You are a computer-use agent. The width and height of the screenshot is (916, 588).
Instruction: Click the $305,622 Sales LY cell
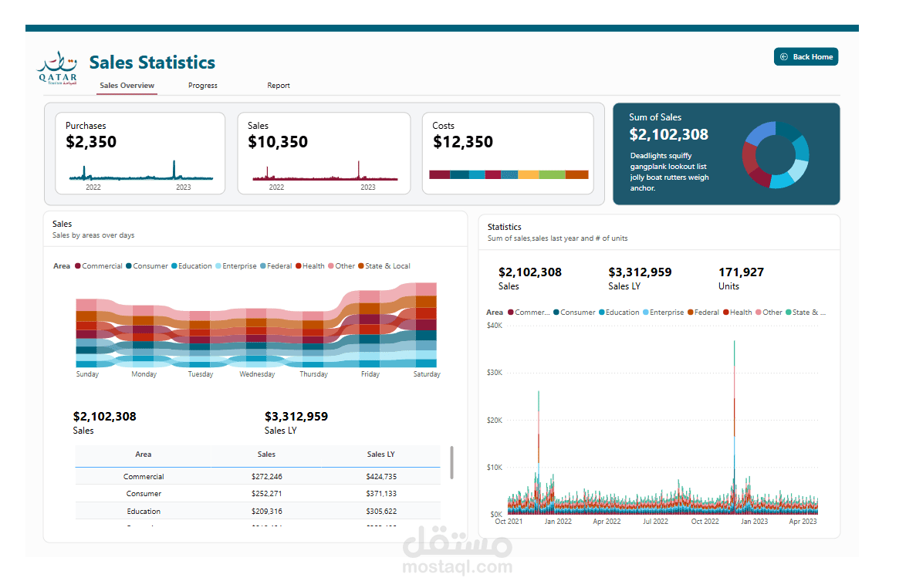(x=381, y=511)
